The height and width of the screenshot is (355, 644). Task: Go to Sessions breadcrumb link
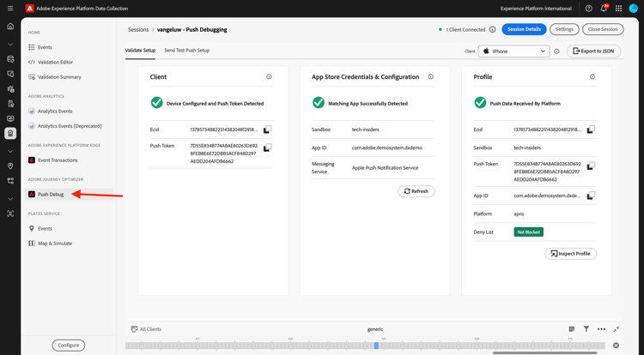(138, 29)
